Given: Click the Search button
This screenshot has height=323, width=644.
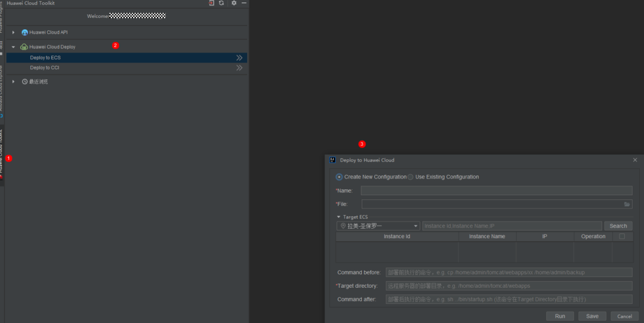Looking at the screenshot, I should 618,226.
